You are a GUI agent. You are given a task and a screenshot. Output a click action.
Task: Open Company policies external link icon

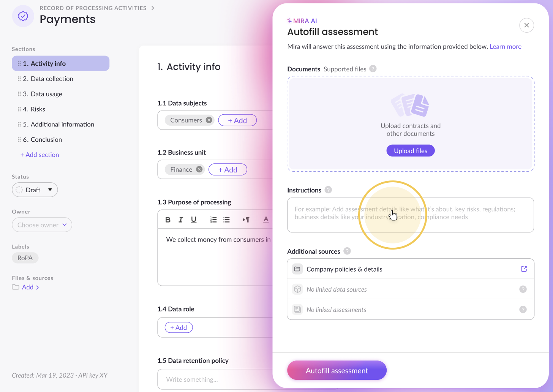click(x=524, y=269)
